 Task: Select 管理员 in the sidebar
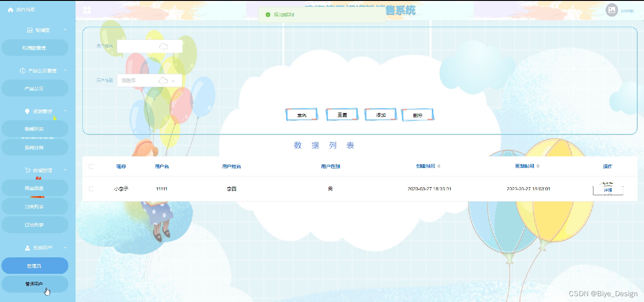click(x=35, y=266)
